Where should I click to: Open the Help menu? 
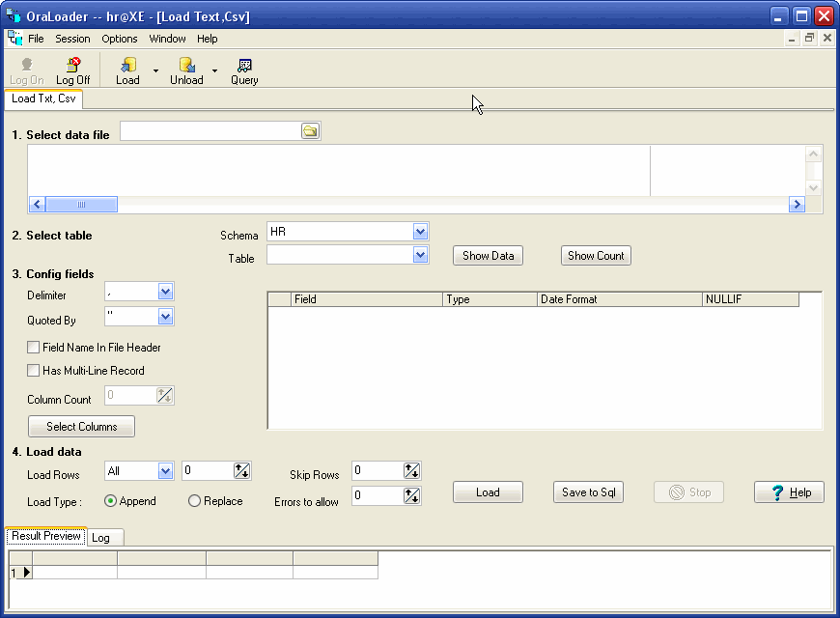208,39
